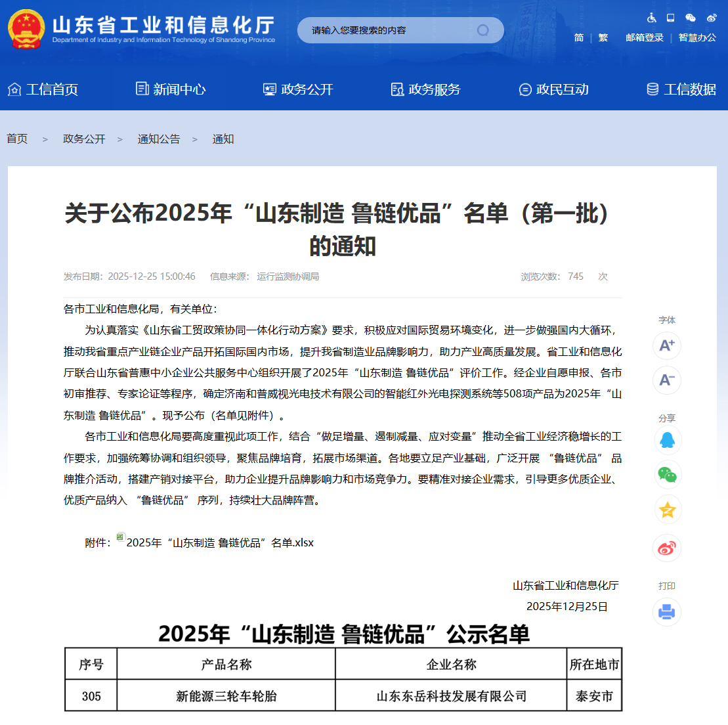The width and height of the screenshot is (728, 725).
Task: Click the header WeChat icon
Action: point(690,18)
